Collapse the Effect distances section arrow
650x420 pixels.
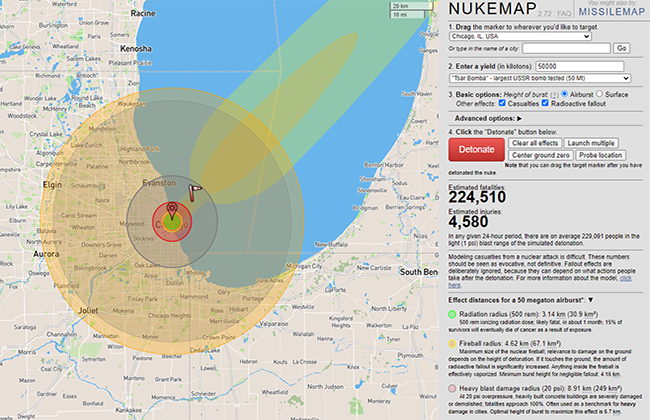[590, 299]
